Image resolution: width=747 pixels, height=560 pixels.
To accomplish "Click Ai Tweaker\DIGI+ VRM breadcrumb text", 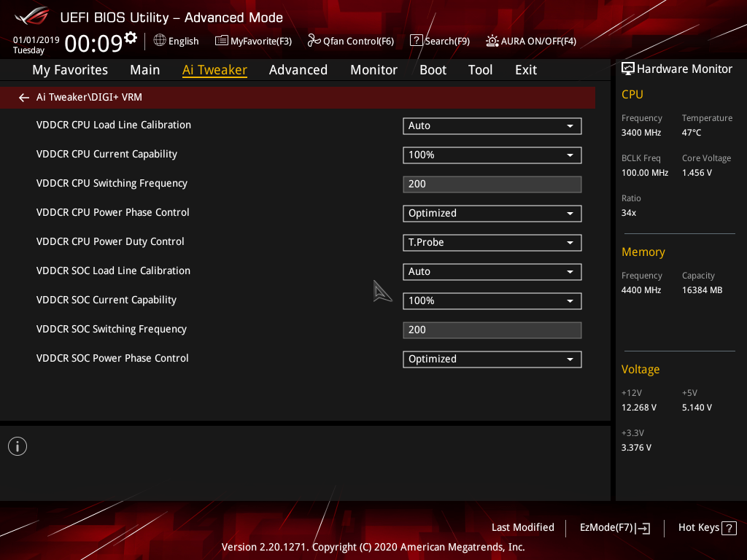I will click(89, 98).
